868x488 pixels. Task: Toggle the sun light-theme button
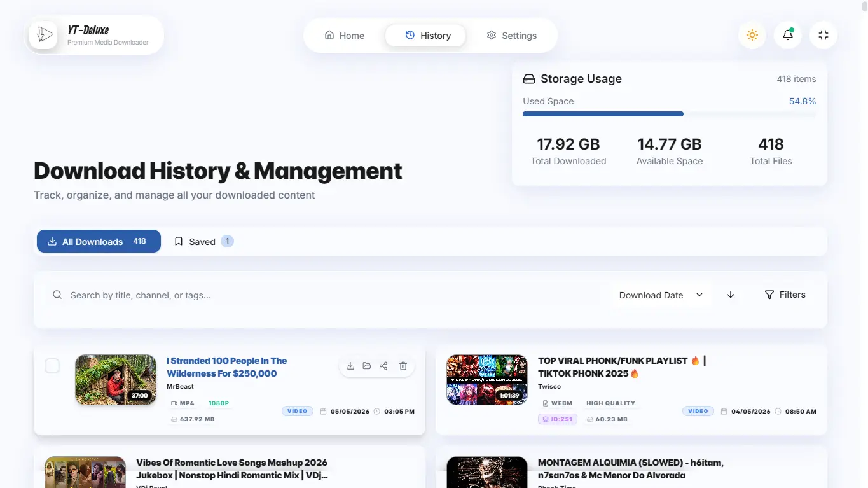coord(752,35)
